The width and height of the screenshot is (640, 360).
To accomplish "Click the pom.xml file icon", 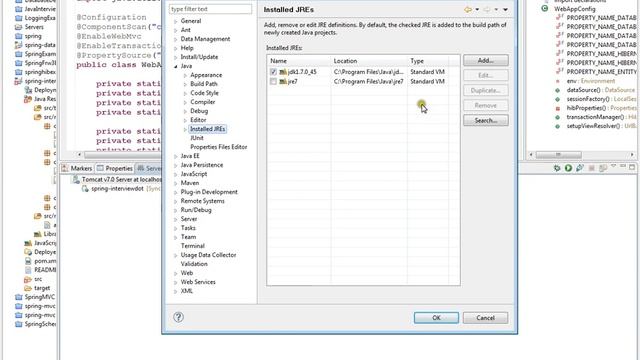I will [28, 261].
